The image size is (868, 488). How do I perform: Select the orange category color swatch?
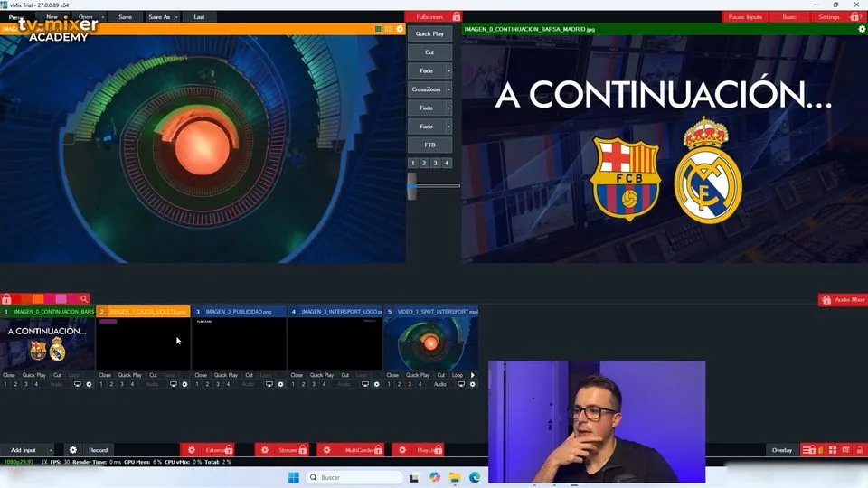click(x=38, y=299)
